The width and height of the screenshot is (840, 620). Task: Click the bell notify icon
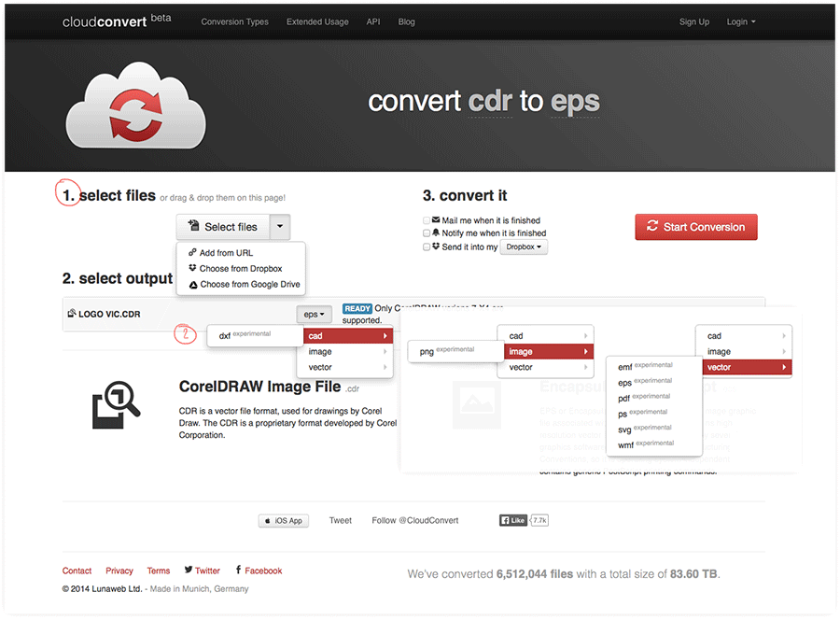(x=436, y=232)
